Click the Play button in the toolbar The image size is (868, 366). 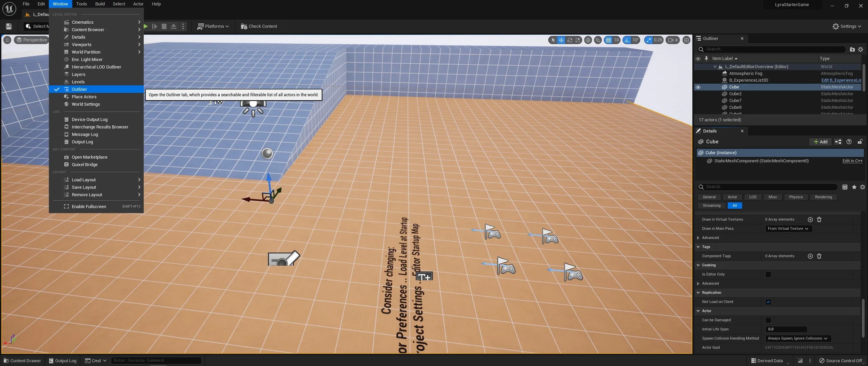click(146, 26)
